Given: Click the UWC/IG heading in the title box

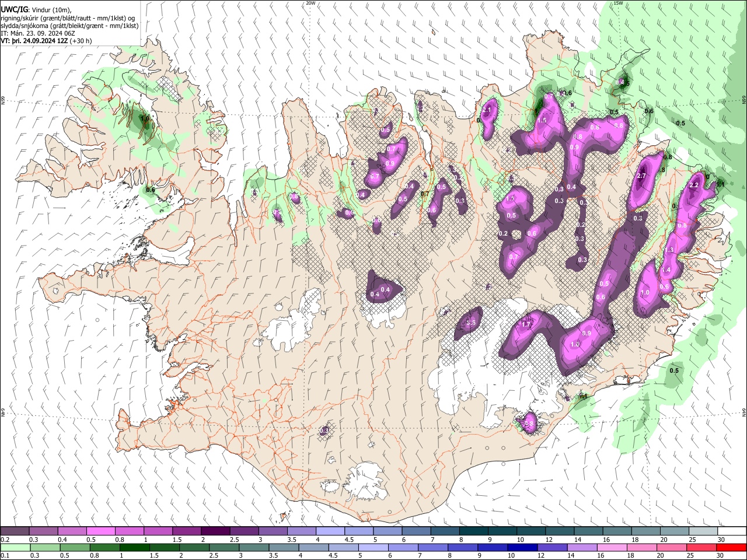Looking at the screenshot, I should 14,9.
